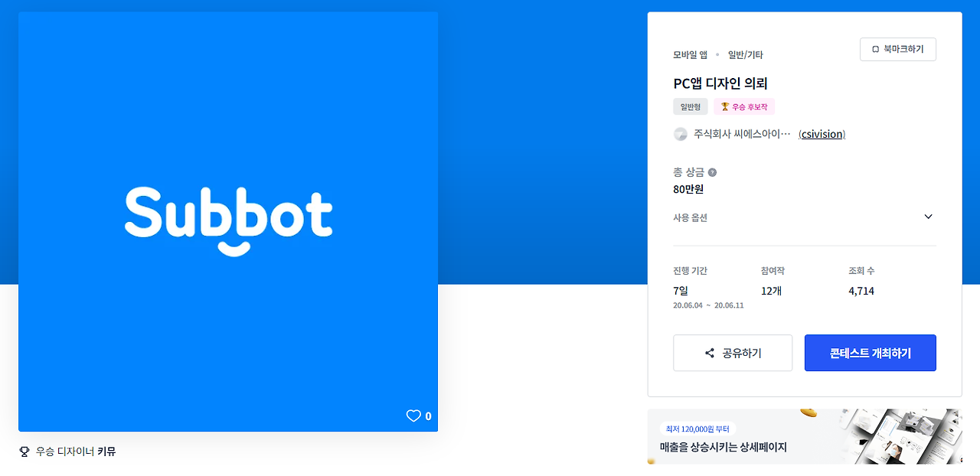This screenshot has height=476, width=980.
Task: Click the 콘테스트 개최하기 button
Action: coord(871,353)
